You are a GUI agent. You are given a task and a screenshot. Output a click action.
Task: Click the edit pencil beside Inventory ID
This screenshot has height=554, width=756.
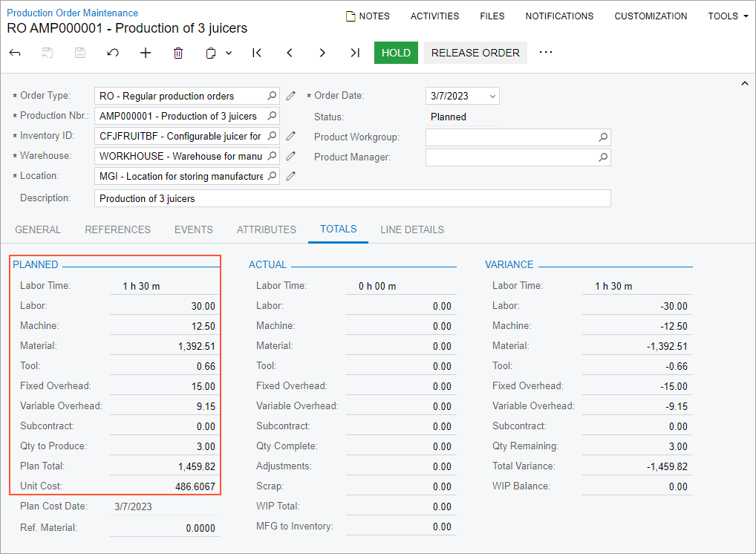291,136
